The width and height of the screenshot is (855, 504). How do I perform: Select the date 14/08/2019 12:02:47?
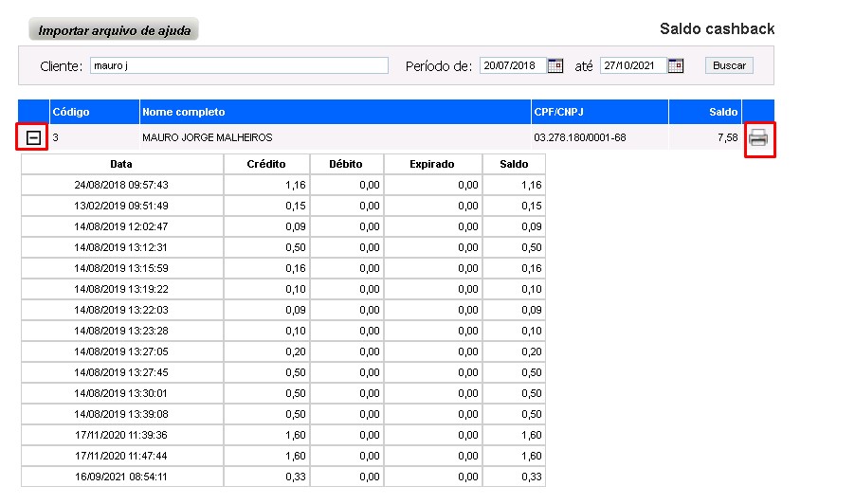pos(121,226)
